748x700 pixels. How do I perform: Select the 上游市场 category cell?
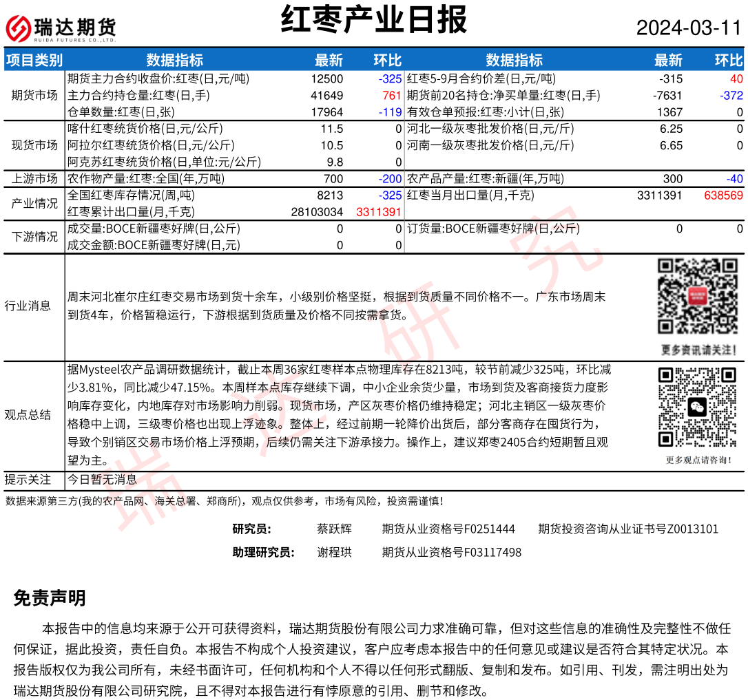point(34,179)
